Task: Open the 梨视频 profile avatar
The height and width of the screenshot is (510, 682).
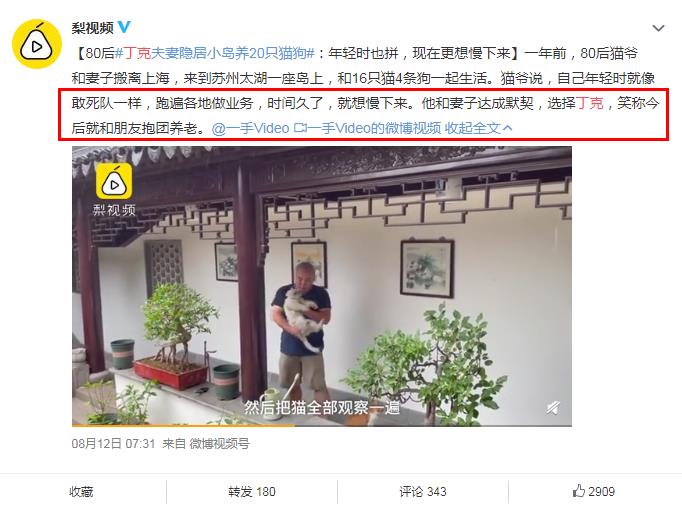Action: point(37,43)
